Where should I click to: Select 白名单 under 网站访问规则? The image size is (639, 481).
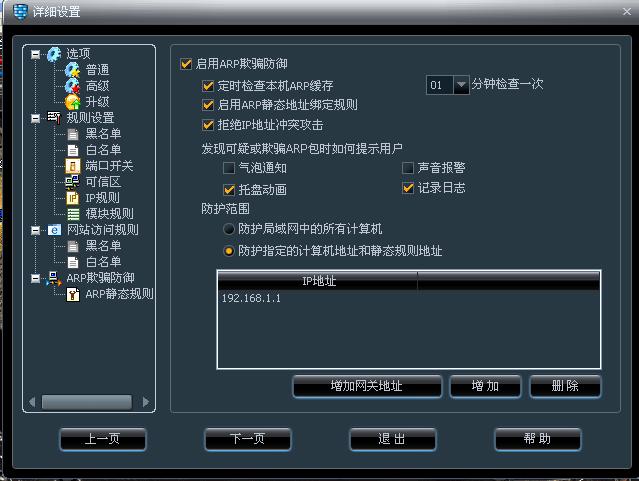coord(103,262)
